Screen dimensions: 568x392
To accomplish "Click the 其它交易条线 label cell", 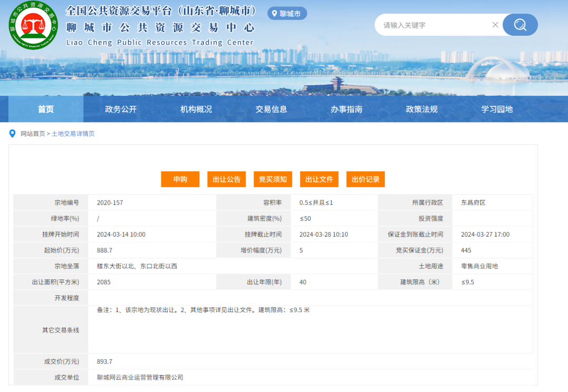I will point(51,330).
